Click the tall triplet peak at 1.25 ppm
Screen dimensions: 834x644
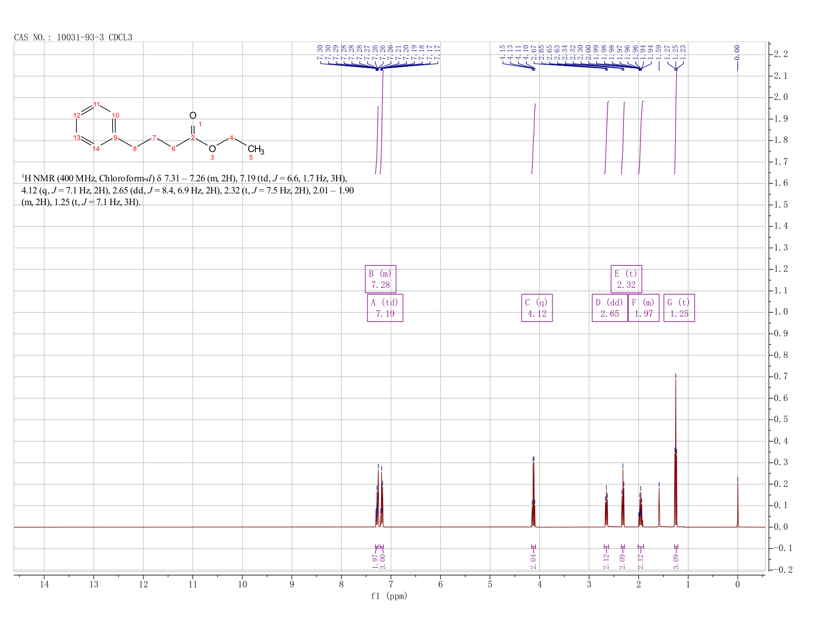(676, 455)
